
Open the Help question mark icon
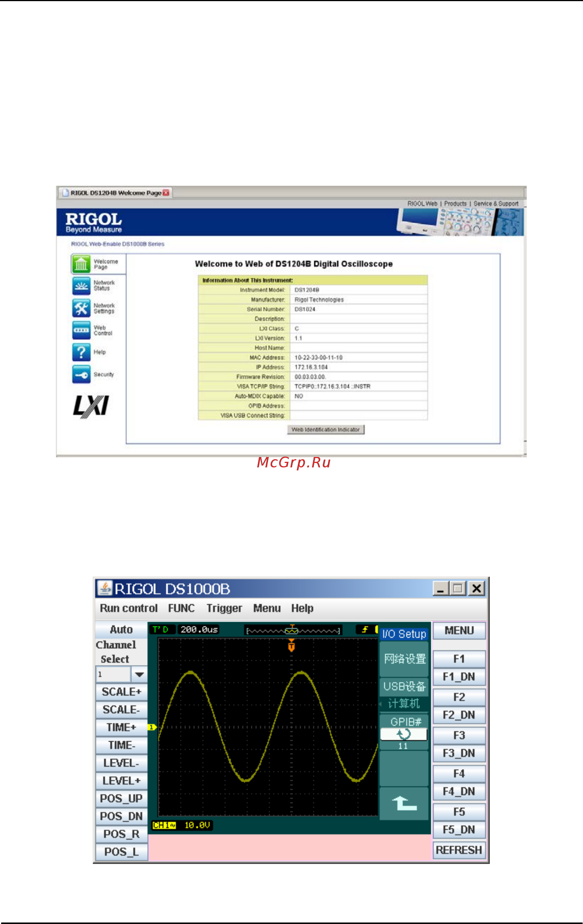point(81,352)
